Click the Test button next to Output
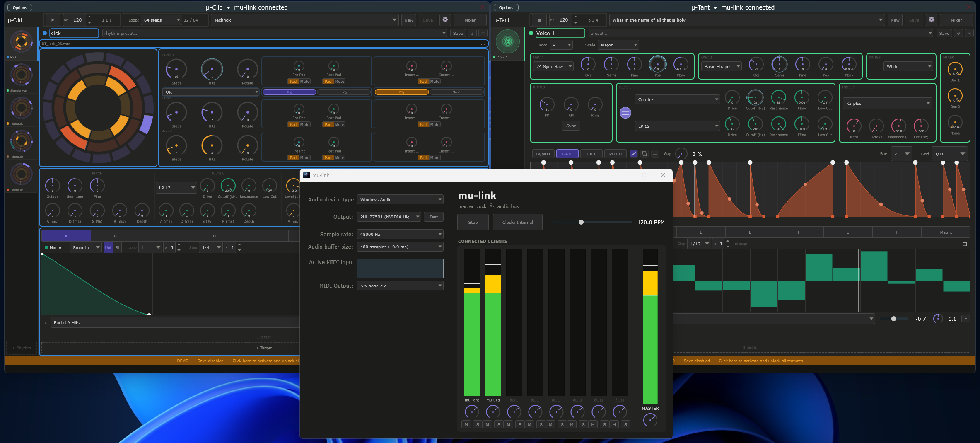 433,217
